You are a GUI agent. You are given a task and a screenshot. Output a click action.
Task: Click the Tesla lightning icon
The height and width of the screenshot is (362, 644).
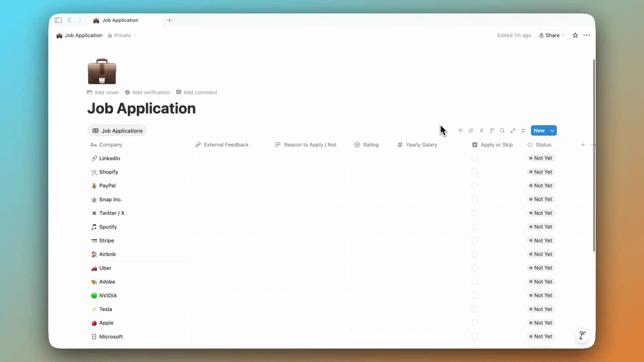click(x=94, y=309)
